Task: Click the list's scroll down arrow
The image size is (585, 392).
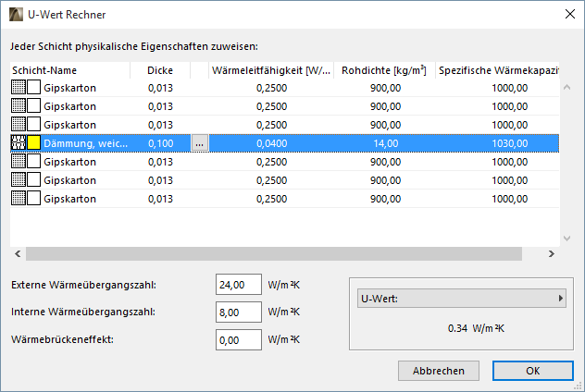Action: point(566,239)
